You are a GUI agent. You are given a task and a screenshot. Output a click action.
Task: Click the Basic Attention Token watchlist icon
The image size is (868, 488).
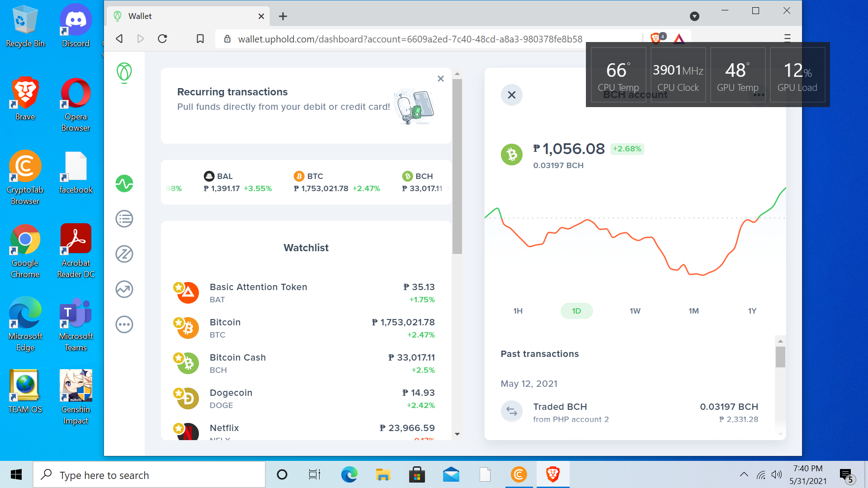(187, 292)
